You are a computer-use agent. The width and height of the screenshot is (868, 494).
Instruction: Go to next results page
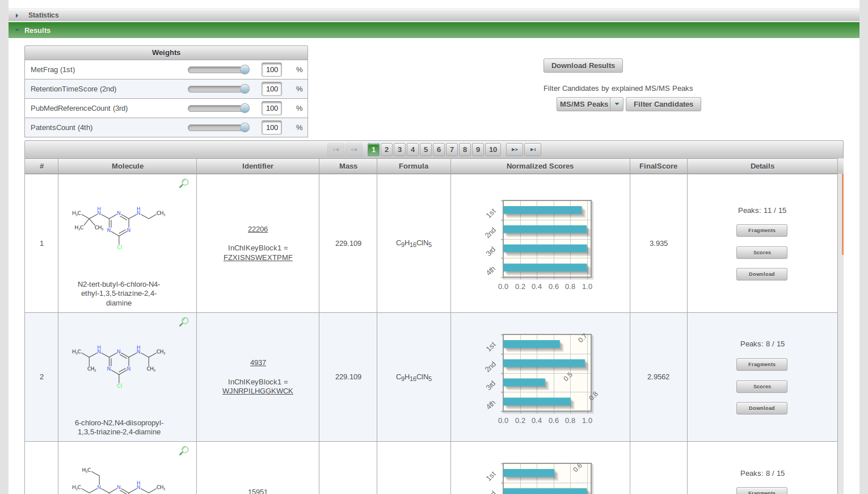click(x=515, y=149)
